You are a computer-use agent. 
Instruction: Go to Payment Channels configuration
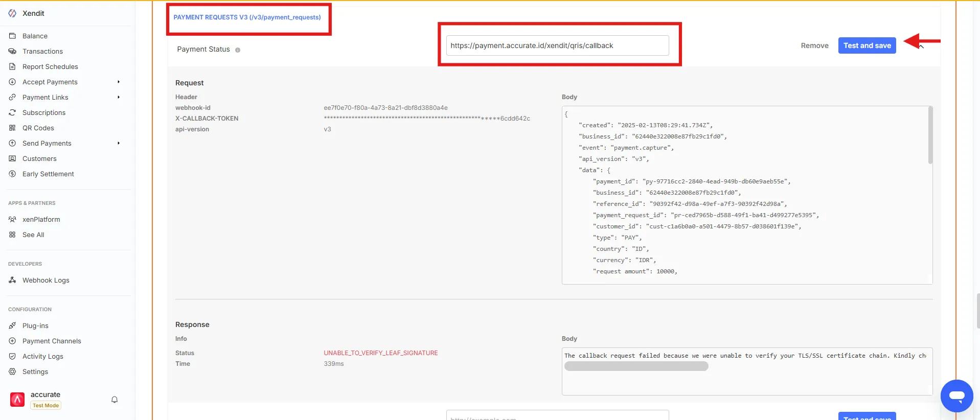click(x=52, y=341)
